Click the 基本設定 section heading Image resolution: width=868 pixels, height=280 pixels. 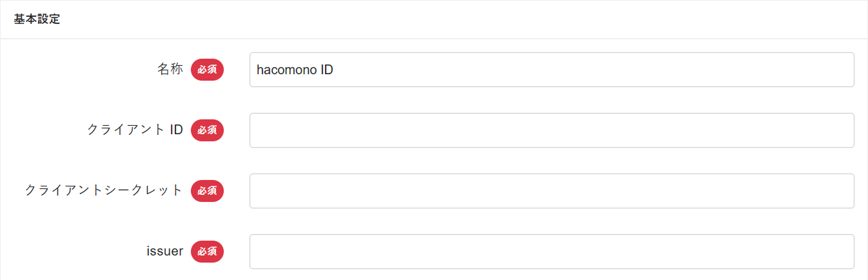37,19
